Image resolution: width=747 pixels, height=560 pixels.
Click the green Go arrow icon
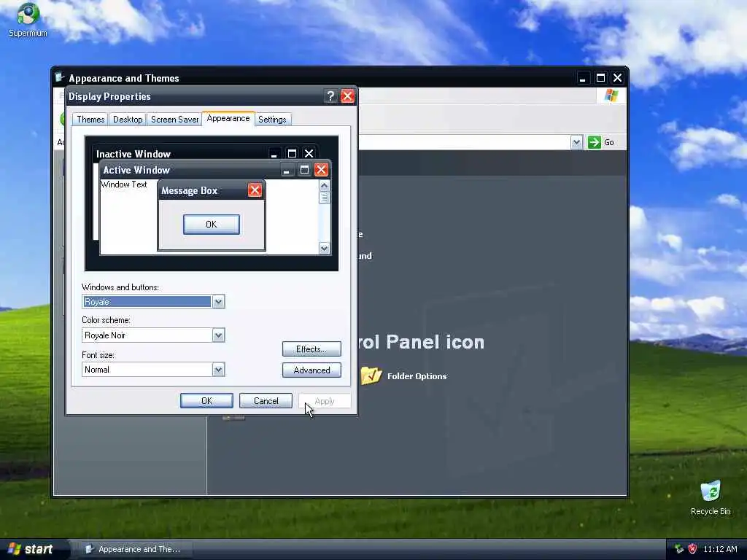[594, 142]
